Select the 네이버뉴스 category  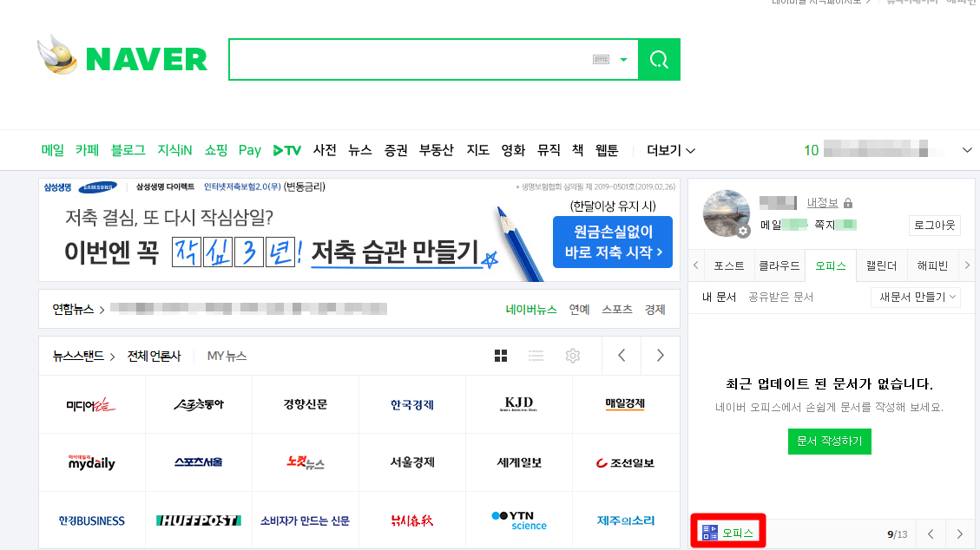click(530, 309)
